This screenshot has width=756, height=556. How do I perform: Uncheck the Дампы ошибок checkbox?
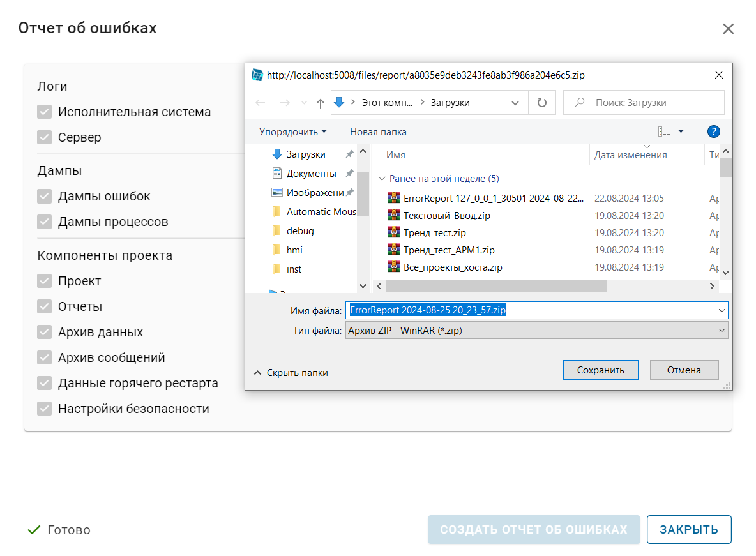tap(44, 197)
